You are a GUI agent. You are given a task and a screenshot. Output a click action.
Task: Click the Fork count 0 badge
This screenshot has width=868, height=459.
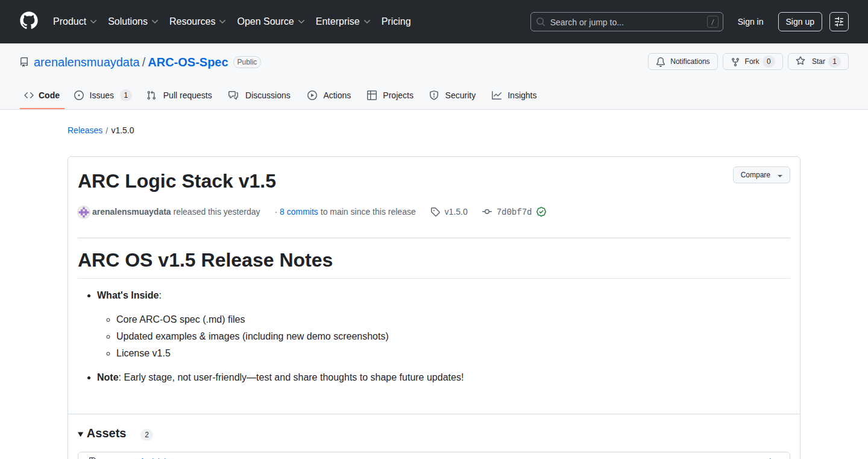point(769,62)
